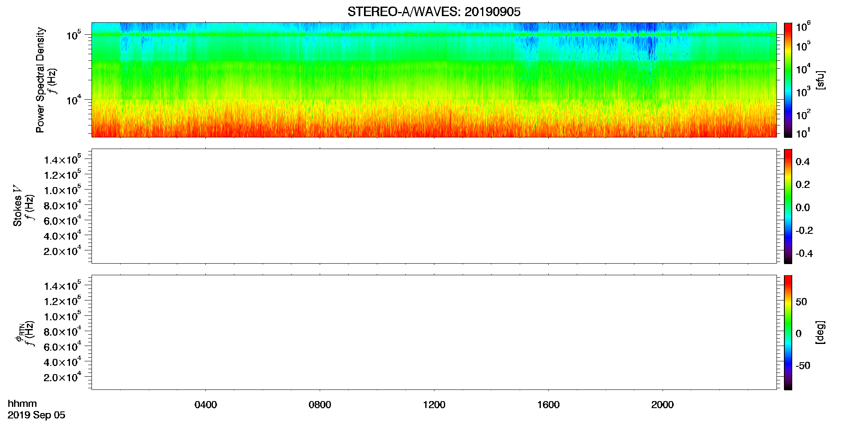Click the 0800 time tick label
Viewport: 868px width, 447px height.
[320, 405]
